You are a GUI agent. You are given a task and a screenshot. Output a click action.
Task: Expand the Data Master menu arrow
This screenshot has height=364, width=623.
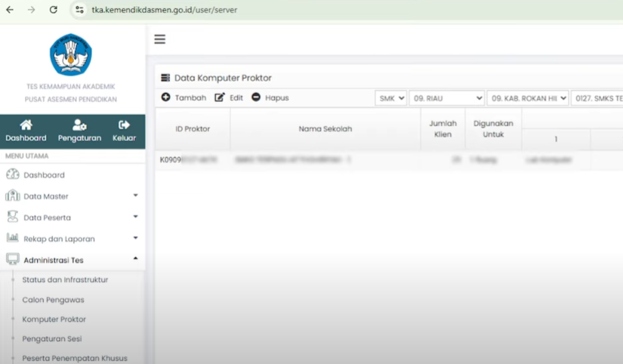pyautogui.click(x=135, y=195)
